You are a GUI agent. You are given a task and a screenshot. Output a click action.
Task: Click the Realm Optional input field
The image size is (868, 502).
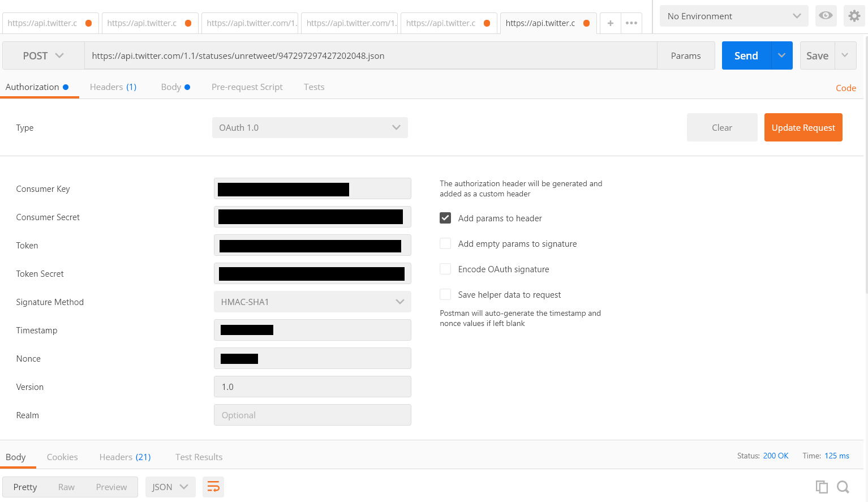312,415
